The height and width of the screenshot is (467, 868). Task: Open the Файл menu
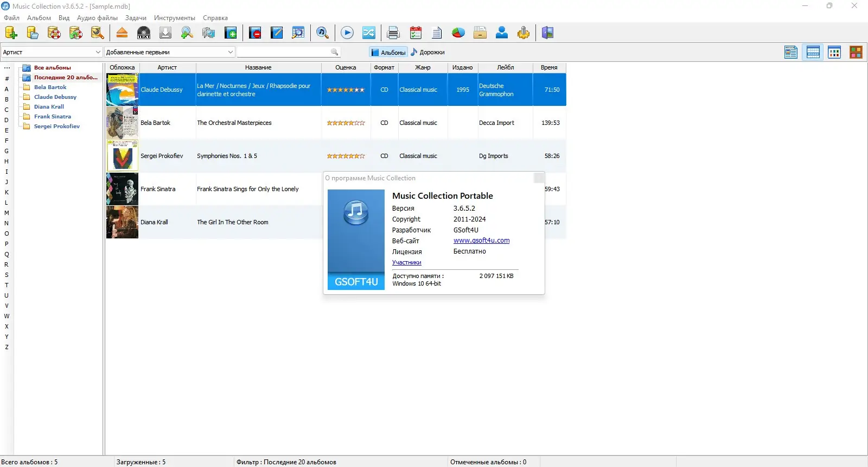pyautogui.click(x=11, y=18)
